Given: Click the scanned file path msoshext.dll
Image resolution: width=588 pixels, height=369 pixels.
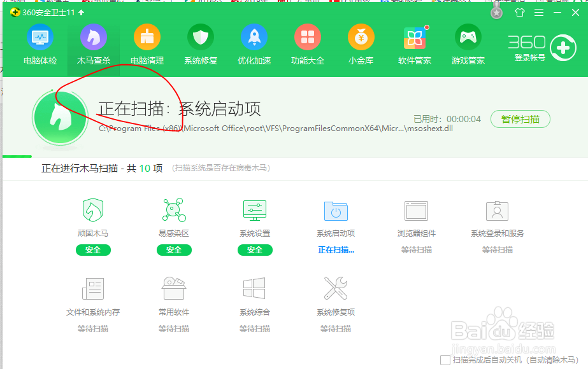Looking at the screenshot, I should point(276,129).
